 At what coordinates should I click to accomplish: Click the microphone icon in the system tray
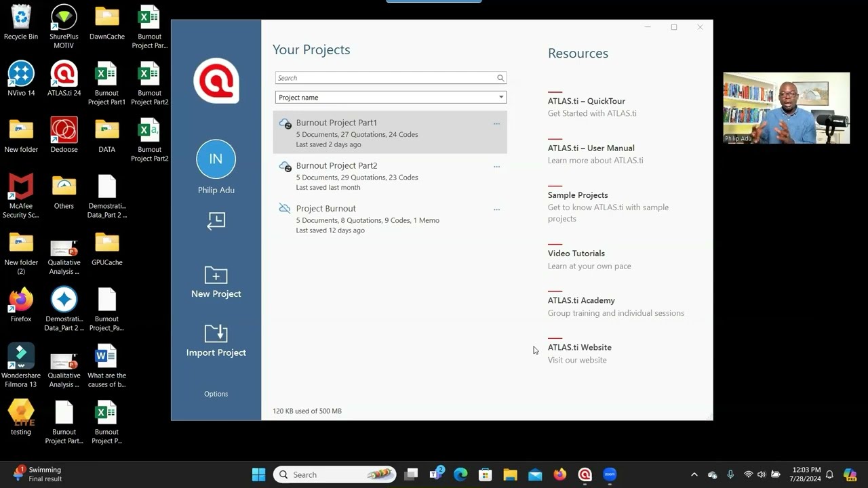(x=730, y=474)
